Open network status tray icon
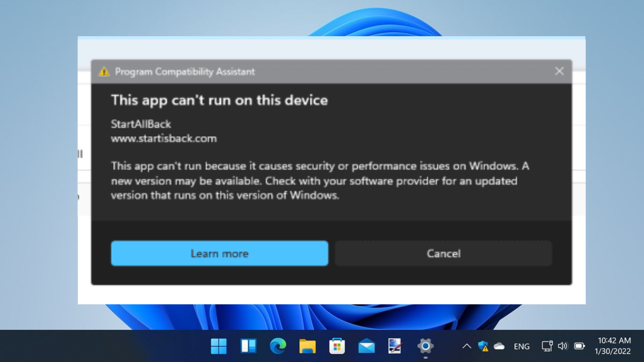 coord(547,346)
